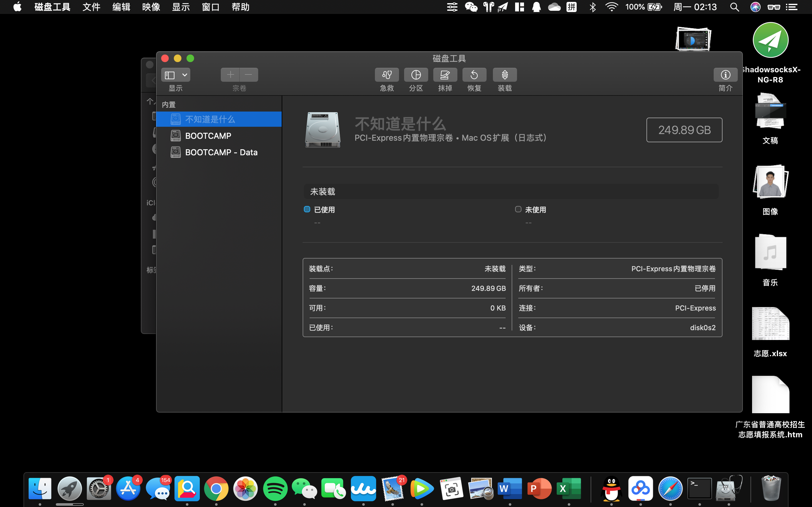Toggle the sidebar view button
The image size is (812, 507).
(x=170, y=74)
